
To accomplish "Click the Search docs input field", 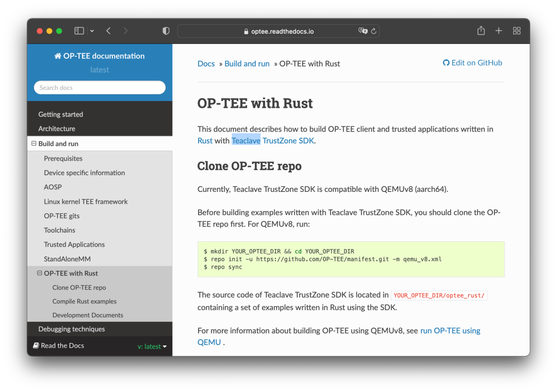I will click(100, 88).
